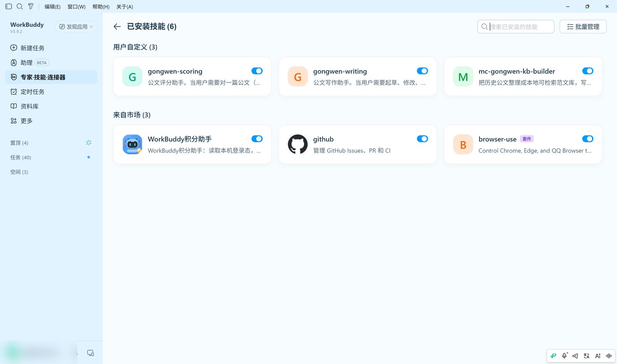This screenshot has height=364, width=617.
Task: Open the 关于(A) menu
Action: point(125,7)
